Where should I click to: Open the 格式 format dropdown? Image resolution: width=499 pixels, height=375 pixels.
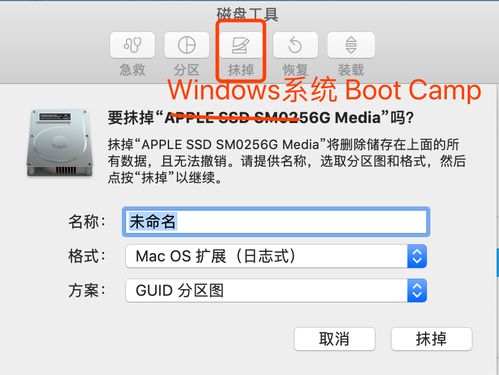point(276,256)
